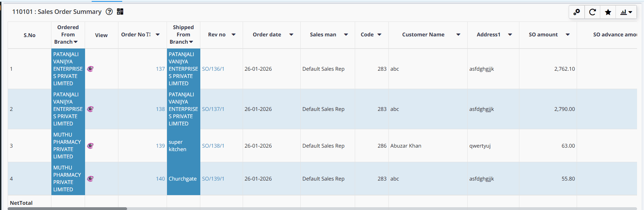View order 139 using eye icon
Viewport: 644px width, 210px height.
(90, 146)
